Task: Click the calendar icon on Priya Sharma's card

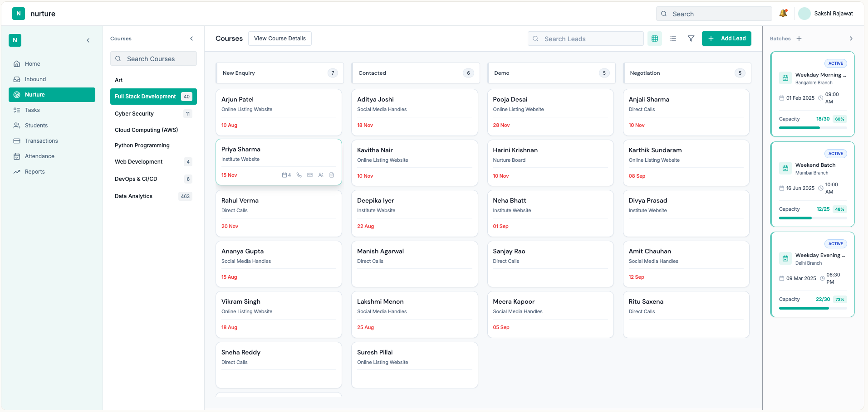Action: (284, 175)
